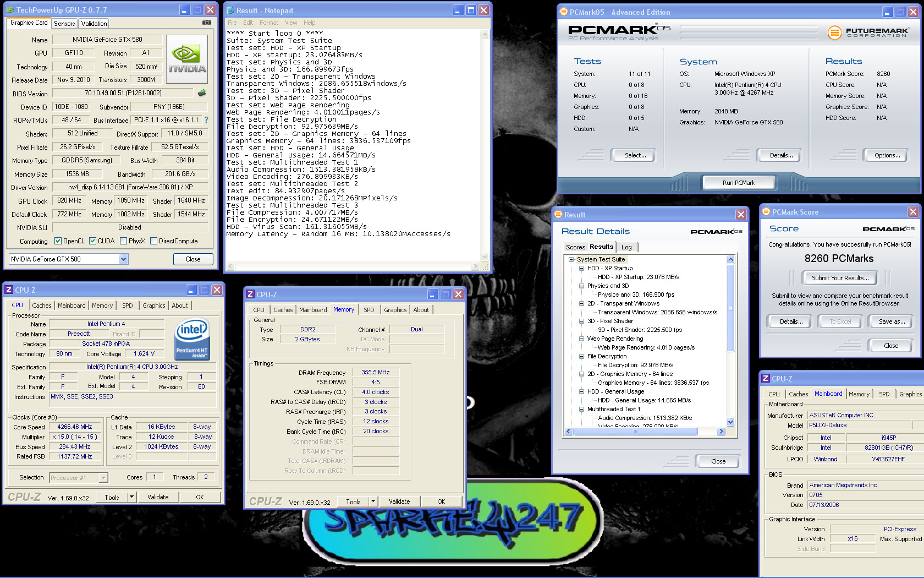
Task: Click the Notepad vertical scrollbar track
Action: pos(485,145)
